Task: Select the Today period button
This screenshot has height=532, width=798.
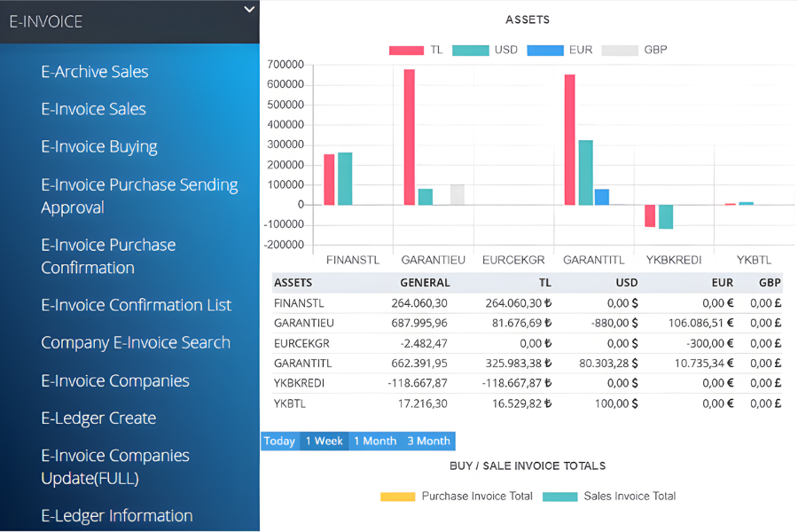Action: point(279,441)
